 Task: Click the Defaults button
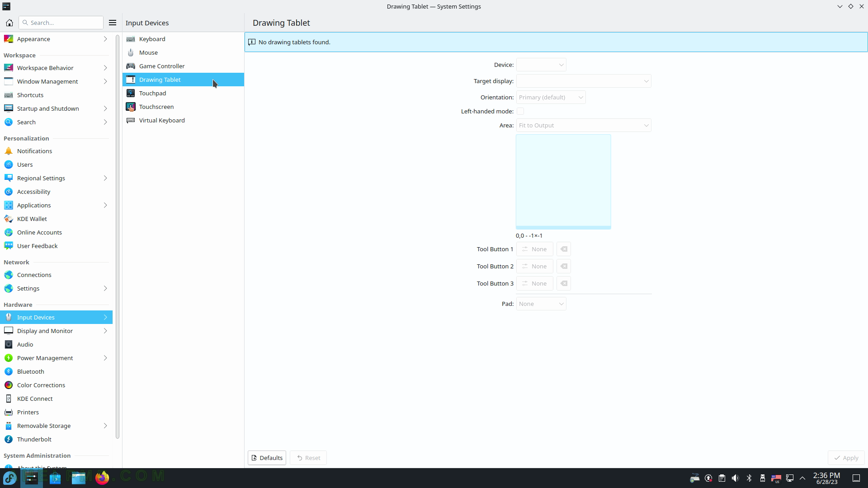[x=267, y=458]
